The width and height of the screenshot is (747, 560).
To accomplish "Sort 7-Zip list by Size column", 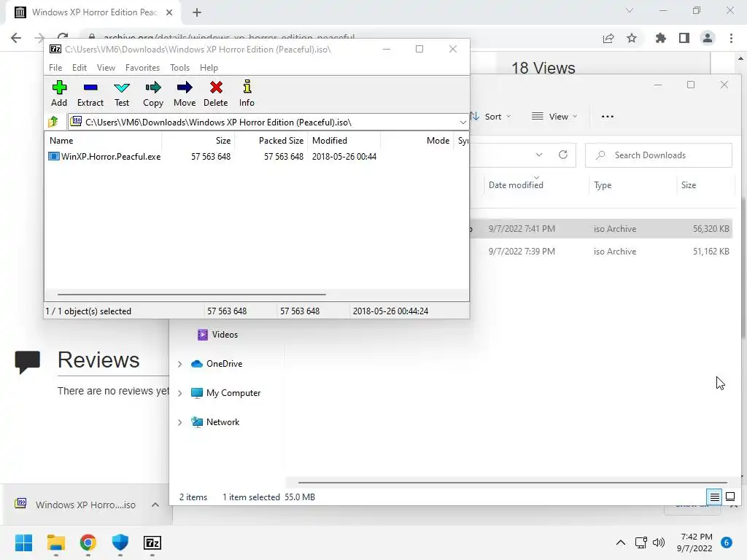I will pyautogui.click(x=198, y=141).
